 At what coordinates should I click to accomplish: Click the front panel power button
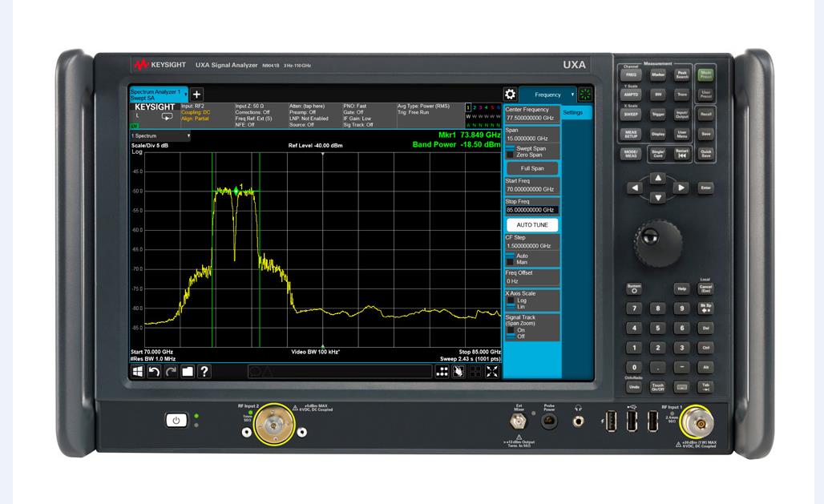176,421
